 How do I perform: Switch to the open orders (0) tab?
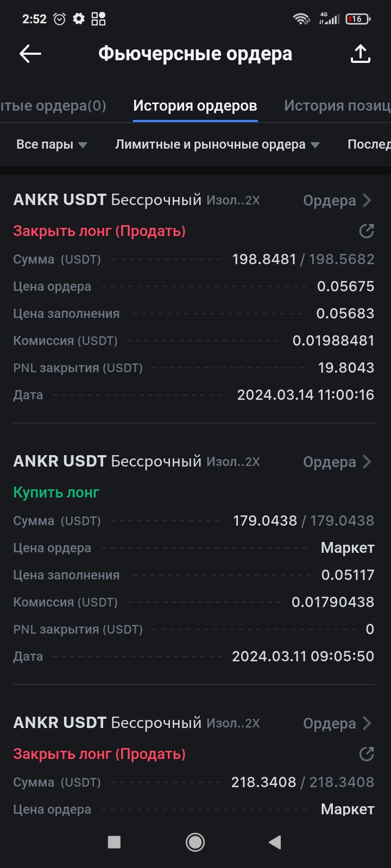coord(53,106)
